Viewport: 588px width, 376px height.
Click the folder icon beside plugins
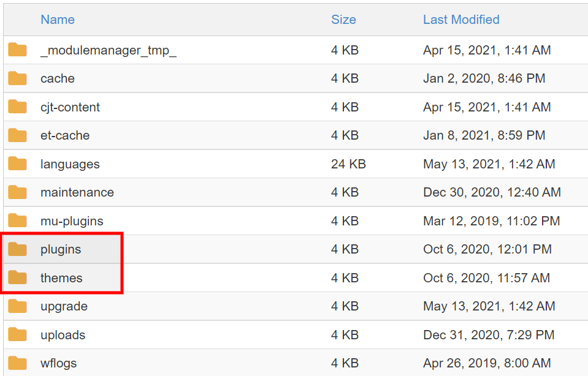click(17, 249)
